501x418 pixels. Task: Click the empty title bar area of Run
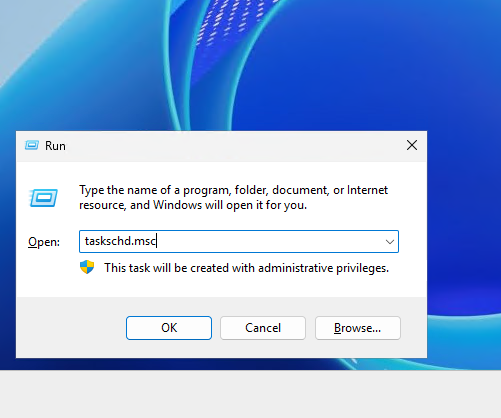click(233, 146)
